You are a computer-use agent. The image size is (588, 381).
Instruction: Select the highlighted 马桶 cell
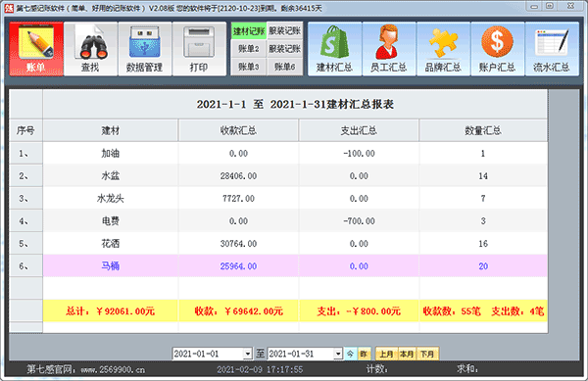[111, 266]
